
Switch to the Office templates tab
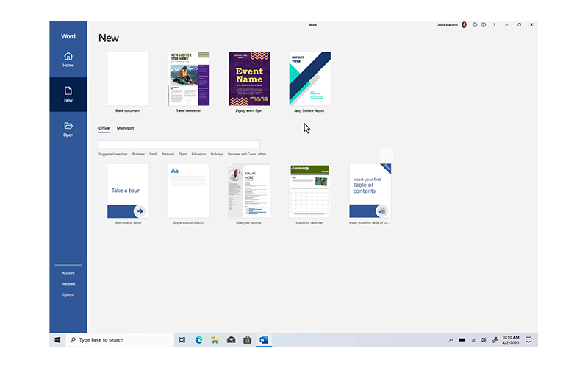104,128
